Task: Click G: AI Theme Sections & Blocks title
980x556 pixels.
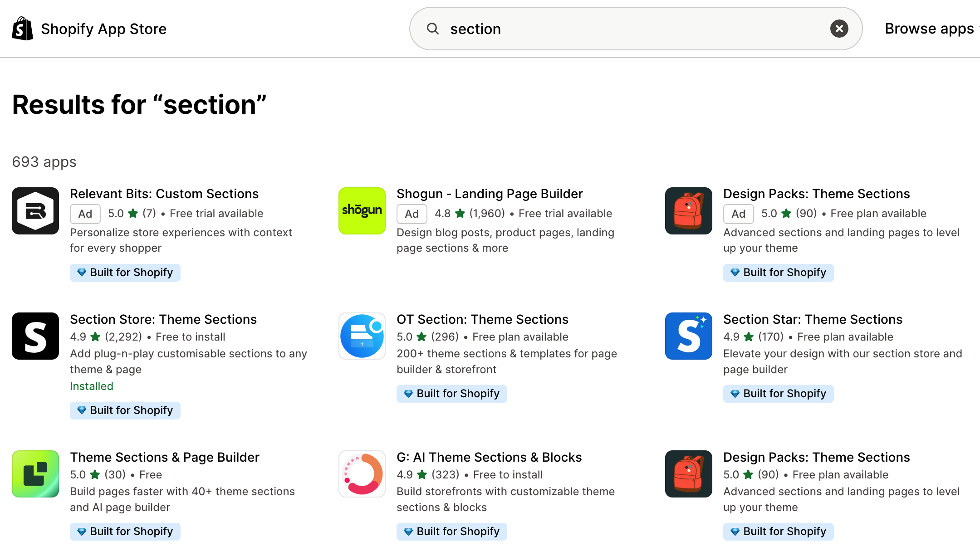Action: pos(489,457)
